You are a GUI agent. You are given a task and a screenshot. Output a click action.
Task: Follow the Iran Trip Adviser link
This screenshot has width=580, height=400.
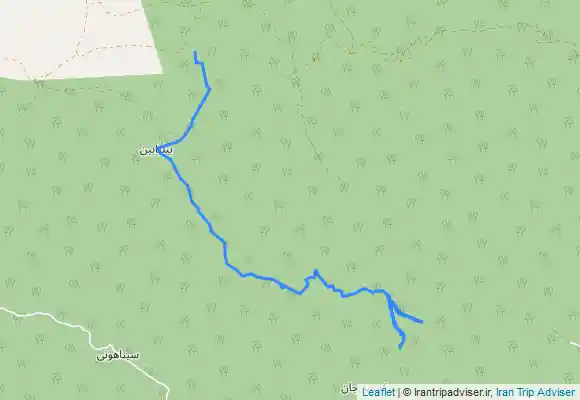click(x=535, y=392)
